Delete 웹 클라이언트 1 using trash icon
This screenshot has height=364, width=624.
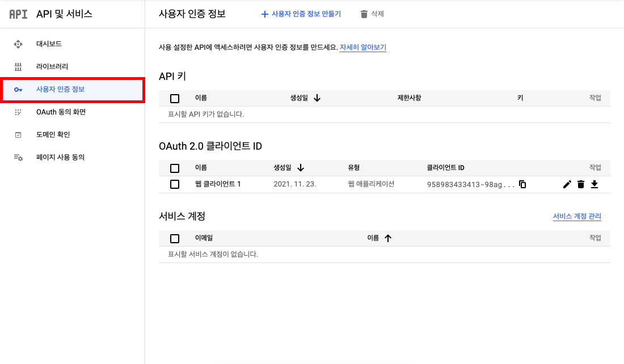point(580,184)
